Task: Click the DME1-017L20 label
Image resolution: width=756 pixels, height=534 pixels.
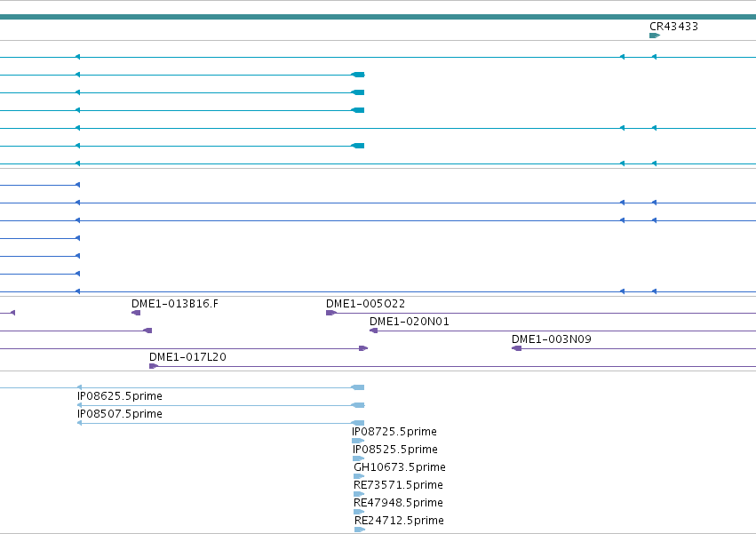Action: point(187,357)
